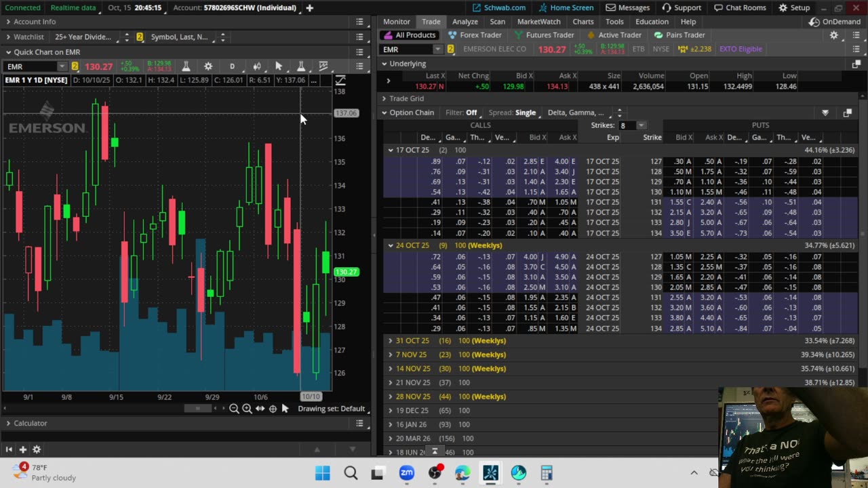Expand the Trade Grid section
868x488 pixels.
click(384, 98)
